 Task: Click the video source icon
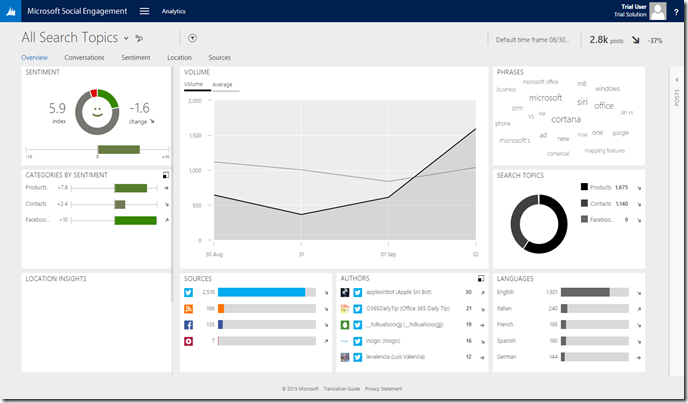pyautogui.click(x=188, y=341)
